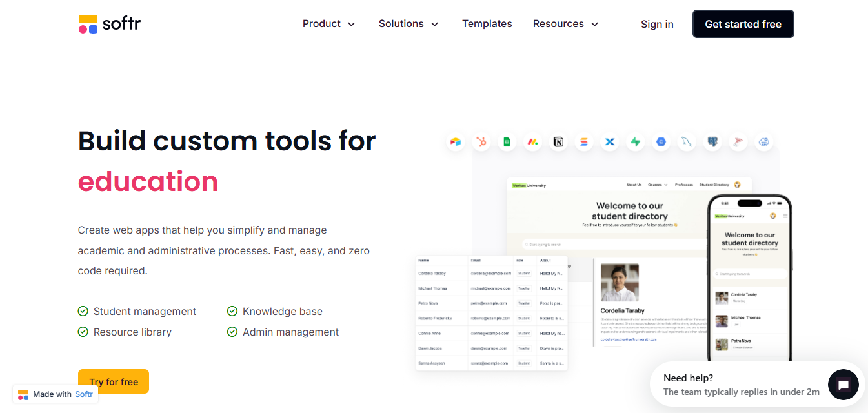Click the 'Email' column header in table

tap(476, 261)
